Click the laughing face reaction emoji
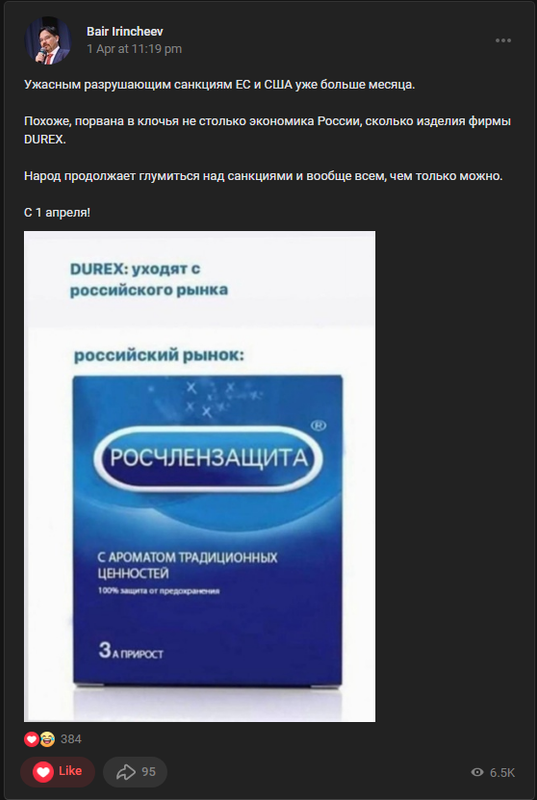Viewport: 537px width, 800px height. (x=47, y=739)
